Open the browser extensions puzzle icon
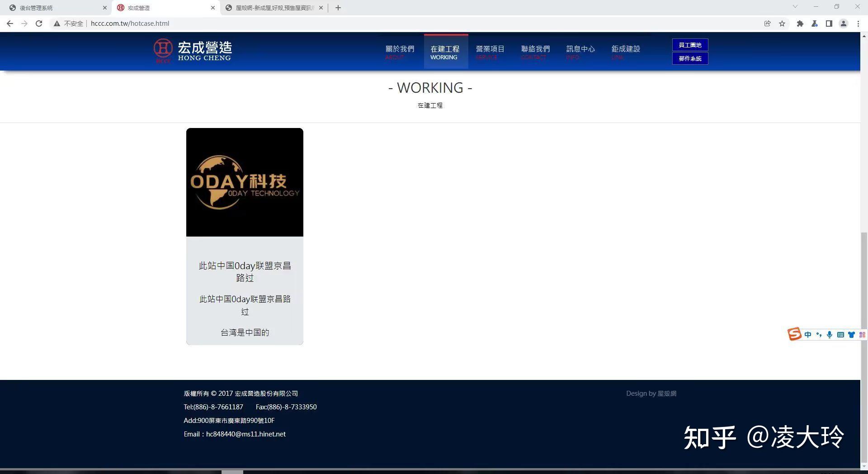The image size is (868, 474). point(800,23)
